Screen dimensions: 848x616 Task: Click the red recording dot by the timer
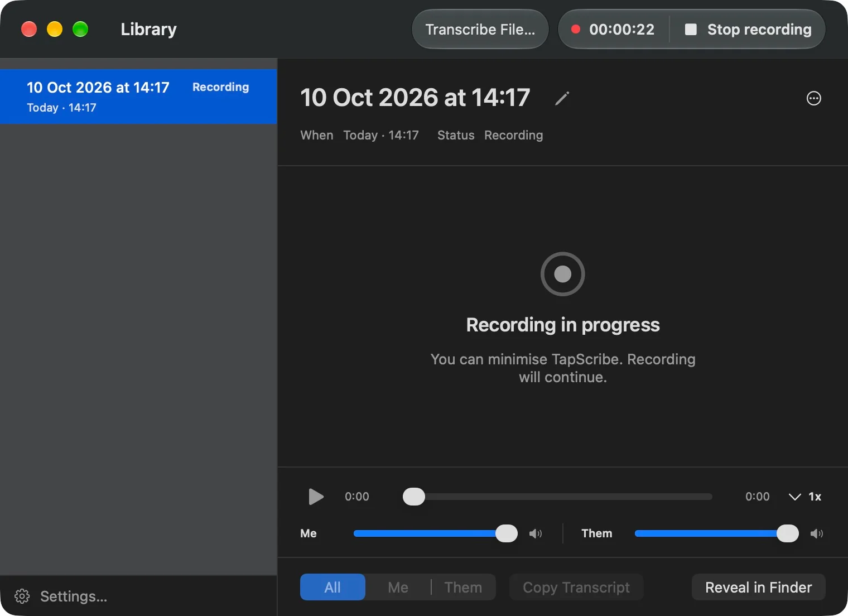[x=576, y=29]
